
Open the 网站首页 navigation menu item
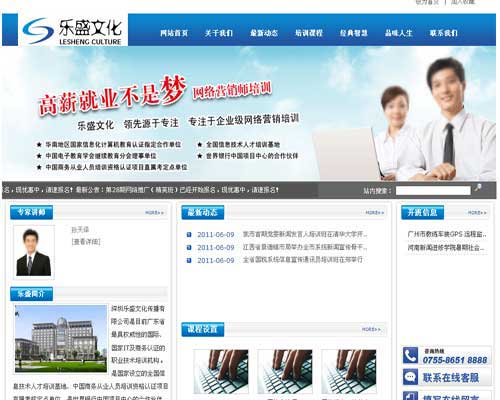coord(174,33)
